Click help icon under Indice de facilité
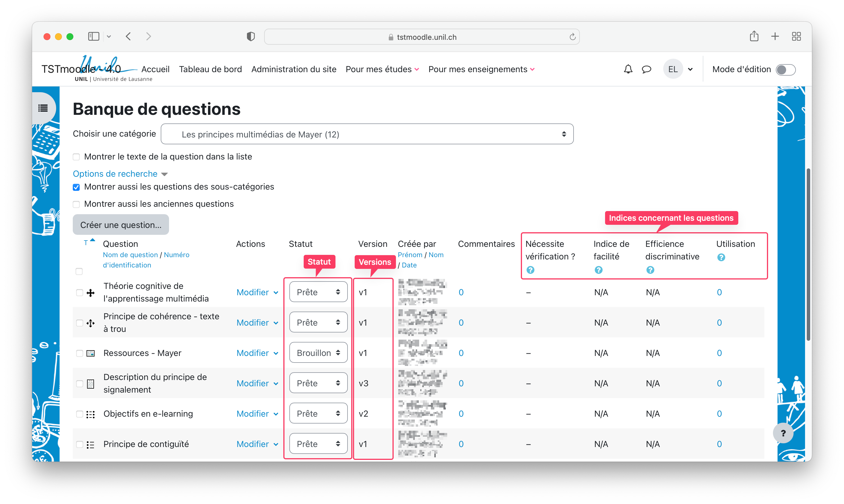This screenshot has width=844, height=504. (x=598, y=270)
